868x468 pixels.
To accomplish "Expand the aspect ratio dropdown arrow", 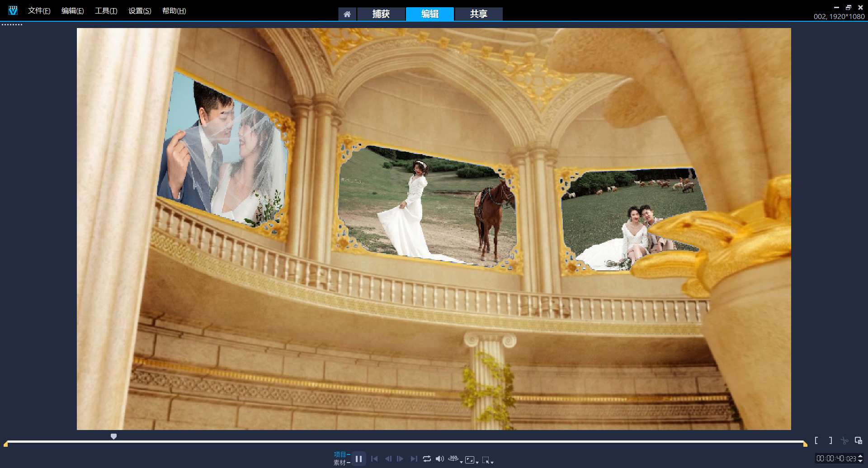I will [477, 462].
